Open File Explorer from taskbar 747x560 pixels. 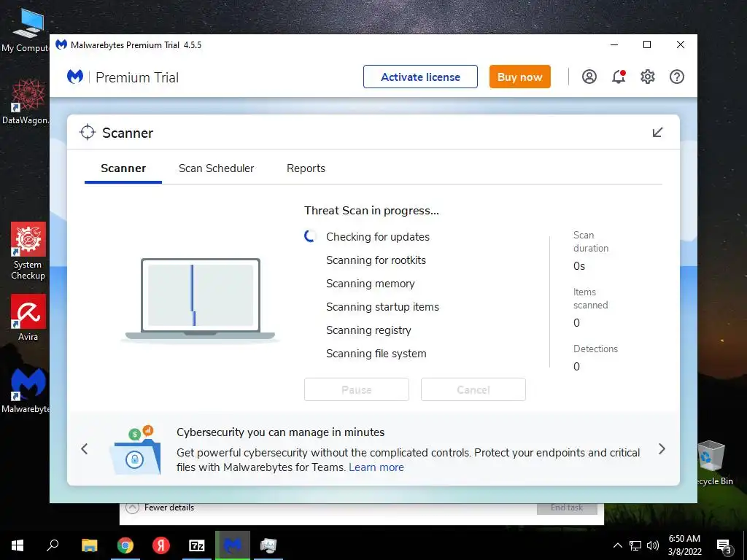90,545
